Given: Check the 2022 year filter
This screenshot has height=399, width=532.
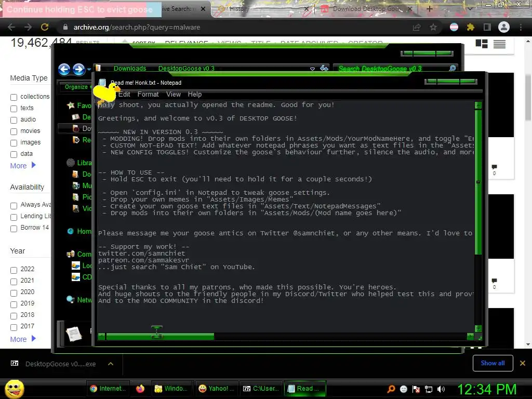Looking at the screenshot, I should coord(14,270).
